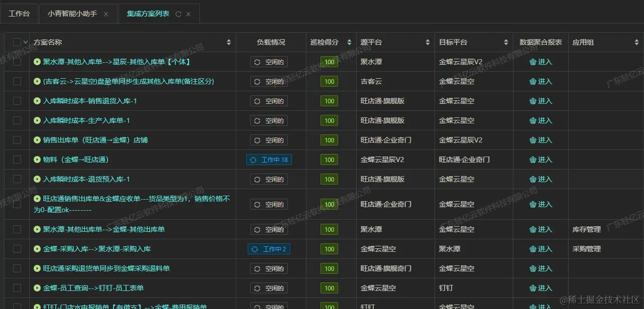Select checkbox for 入库瞬时成本-销售退货入库-1
This screenshot has height=309, width=644.
pyautogui.click(x=17, y=101)
